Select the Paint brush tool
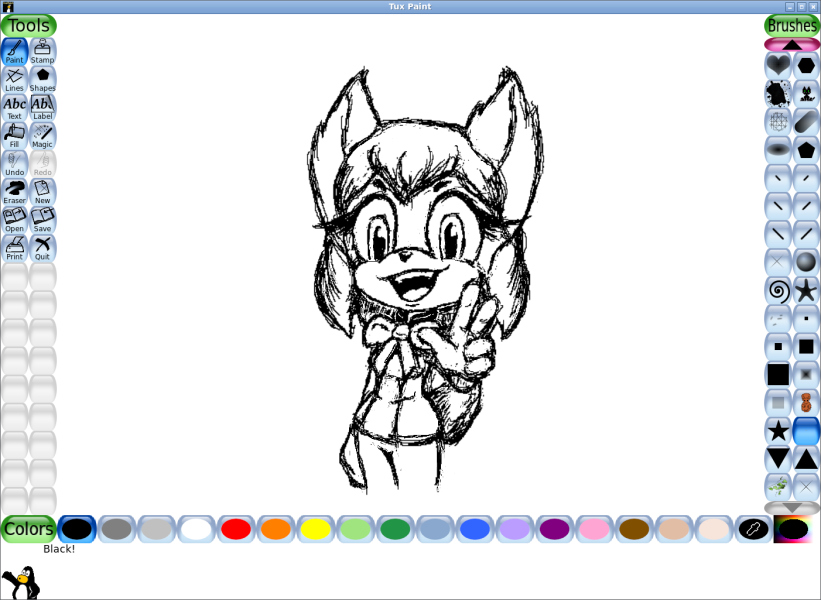 [14, 52]
